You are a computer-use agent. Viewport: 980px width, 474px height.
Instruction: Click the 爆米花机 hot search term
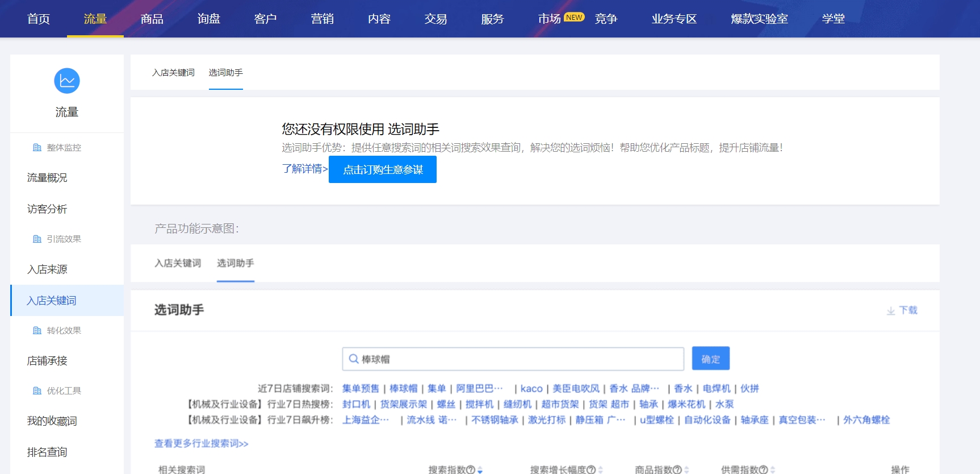686,404
